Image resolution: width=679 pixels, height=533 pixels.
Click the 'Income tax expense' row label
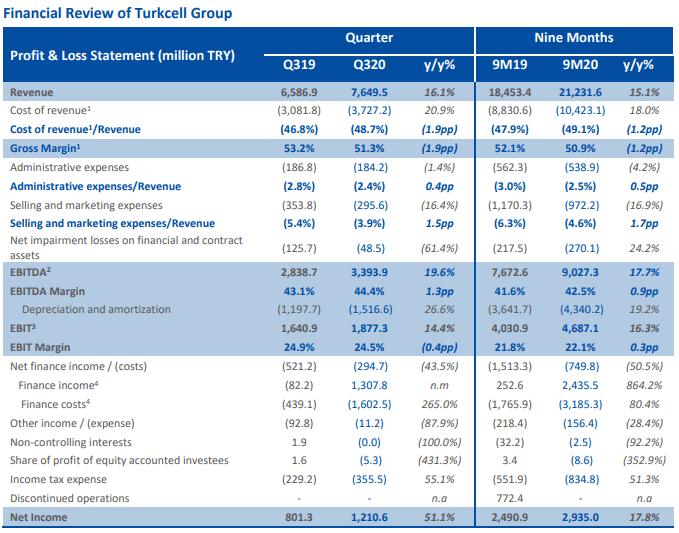[58, 479]
